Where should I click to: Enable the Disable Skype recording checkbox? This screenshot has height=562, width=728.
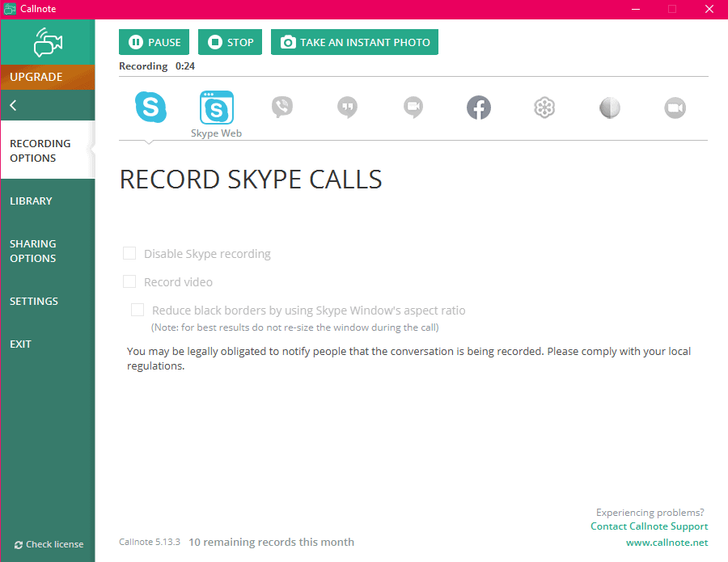click(129, 253)
